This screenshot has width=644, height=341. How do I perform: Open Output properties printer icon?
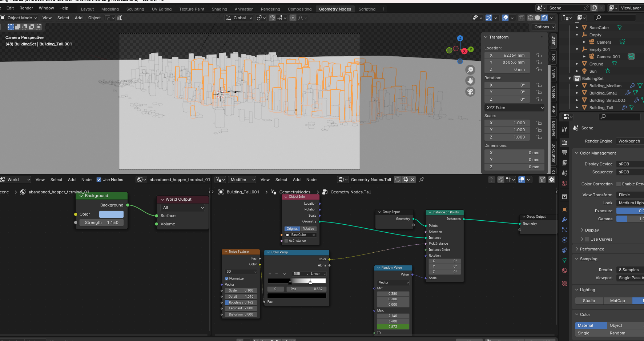tap(564, 152)
